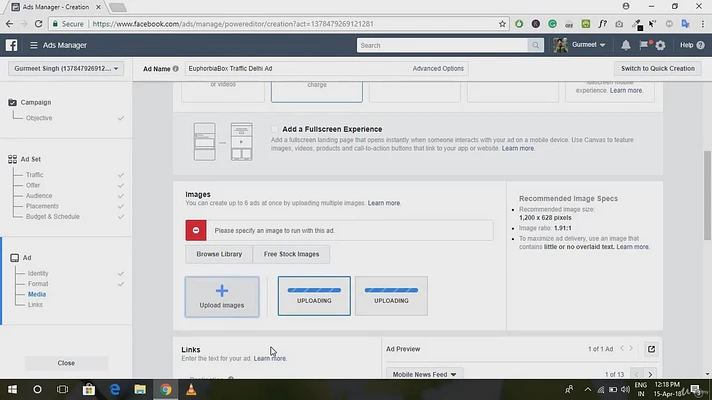Click the Facebook logo icon
Image resolution: width=712 pixels, height=400 pixels.
(11, 45)
